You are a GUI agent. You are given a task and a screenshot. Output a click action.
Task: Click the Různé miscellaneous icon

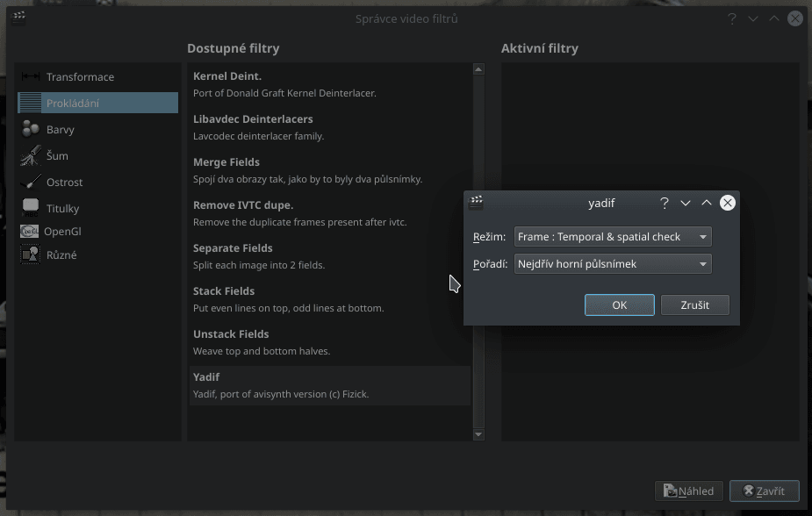(x=32, y=254)
